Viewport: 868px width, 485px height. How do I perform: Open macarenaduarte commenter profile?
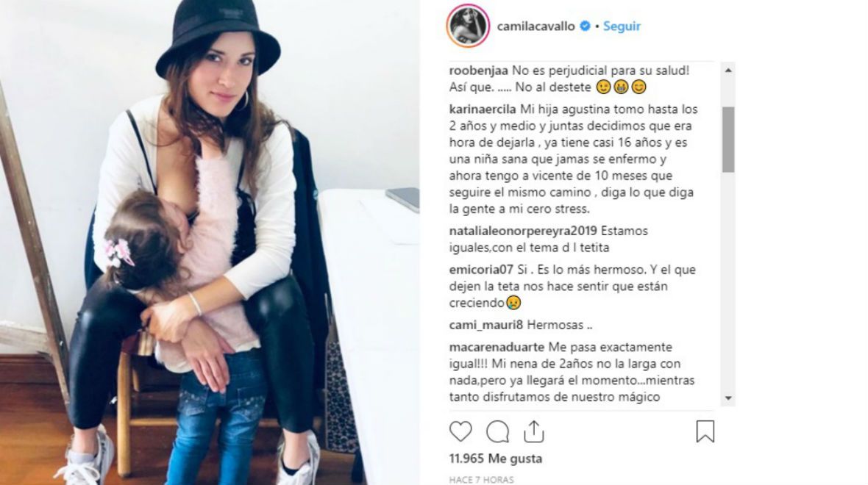[497, 348]
